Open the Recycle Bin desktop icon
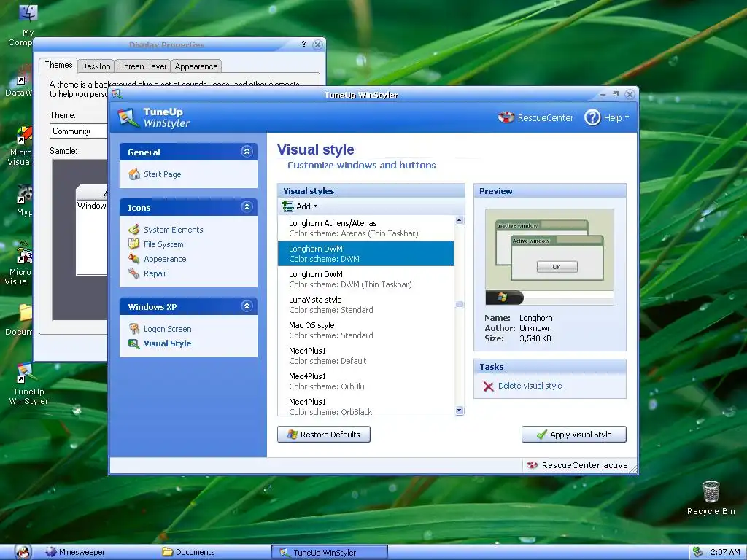This screenshot has height=560, width=747. pos(711,491)
